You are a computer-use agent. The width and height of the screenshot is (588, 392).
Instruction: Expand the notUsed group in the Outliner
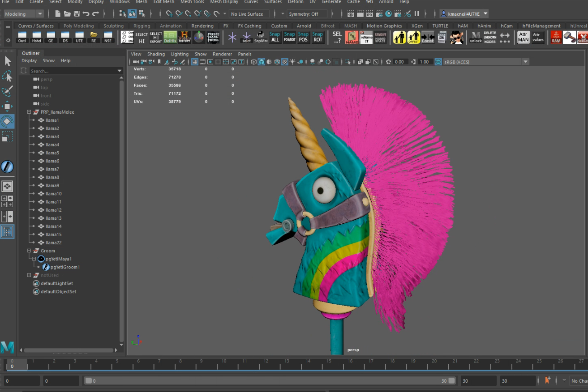pyautogui.click(x=29, y=275)
